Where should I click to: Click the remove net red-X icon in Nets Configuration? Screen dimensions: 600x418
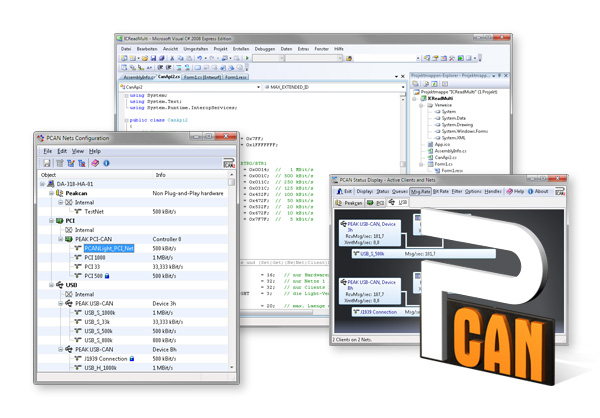[x=82, y=163]
